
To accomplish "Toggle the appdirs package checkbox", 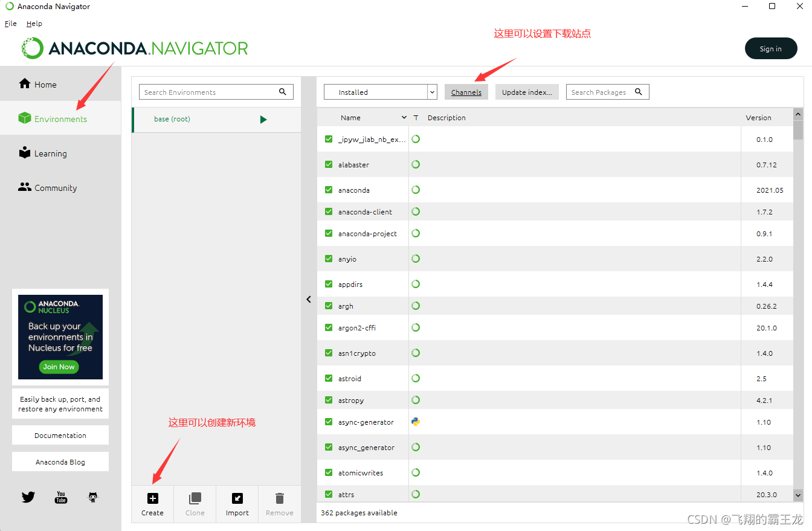I will [329, 284].
